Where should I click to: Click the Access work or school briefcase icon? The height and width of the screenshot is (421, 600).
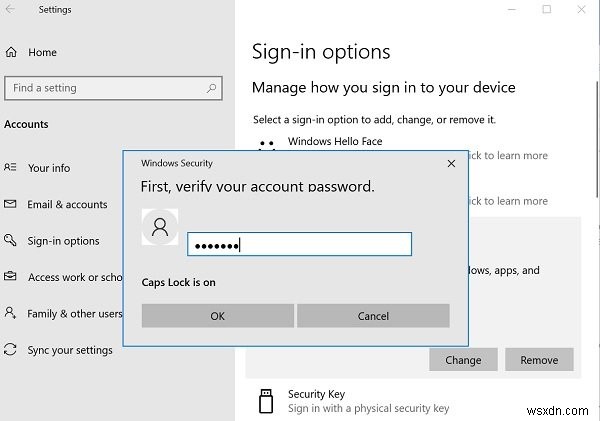10,276
